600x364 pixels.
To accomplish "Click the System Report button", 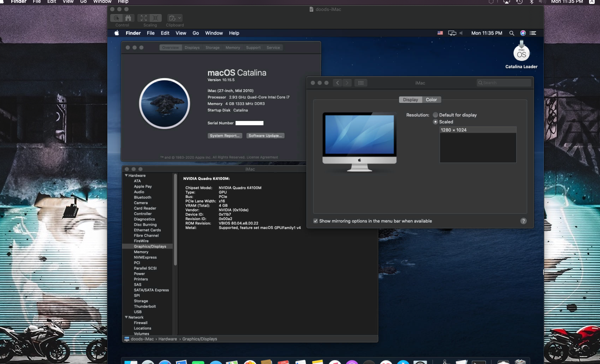I will tap(225, 136).
